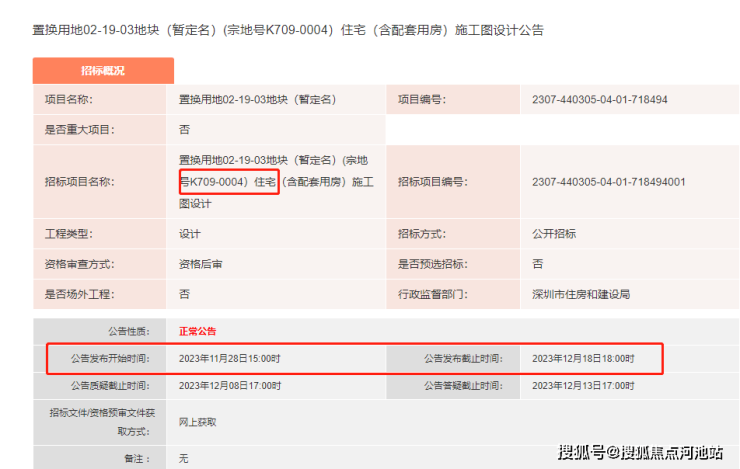Click end time 2023年12月18日18:00时
This screenshot has height=469, width=740.
tap(583, 359)
